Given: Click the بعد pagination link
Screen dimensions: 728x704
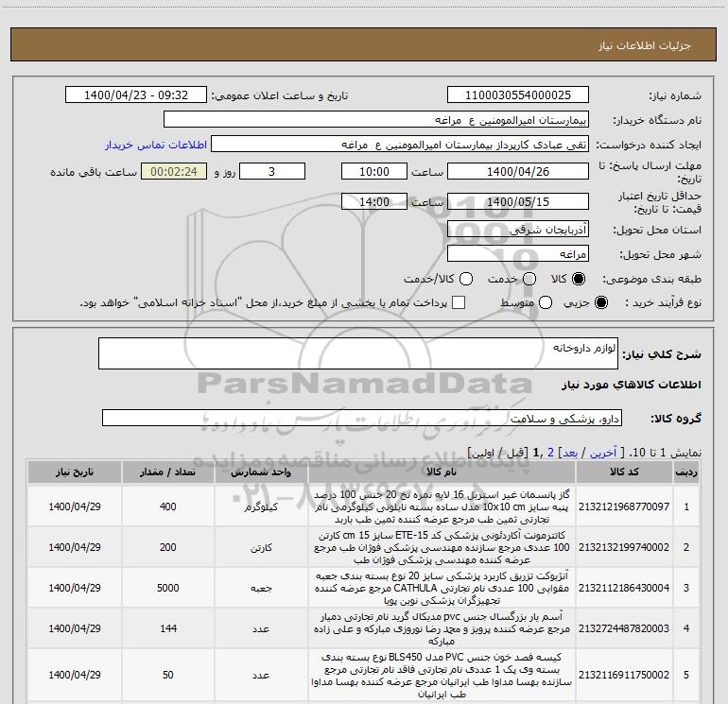Looking at the screenshot, I should point(570,453).
